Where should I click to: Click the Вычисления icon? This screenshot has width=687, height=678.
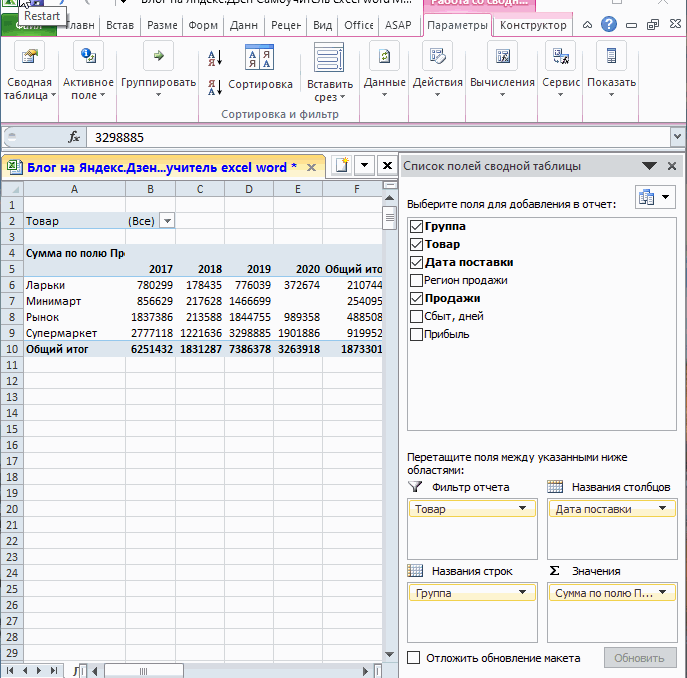503,56
